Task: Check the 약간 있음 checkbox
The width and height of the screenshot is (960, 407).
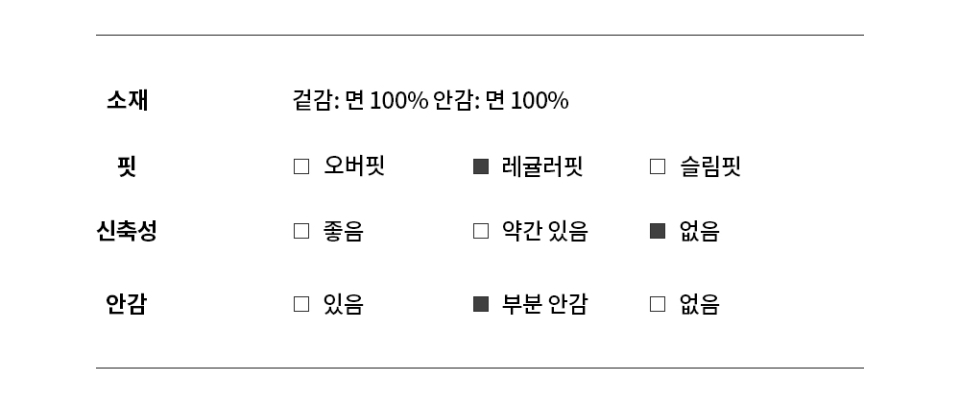Action: point(481,232)
